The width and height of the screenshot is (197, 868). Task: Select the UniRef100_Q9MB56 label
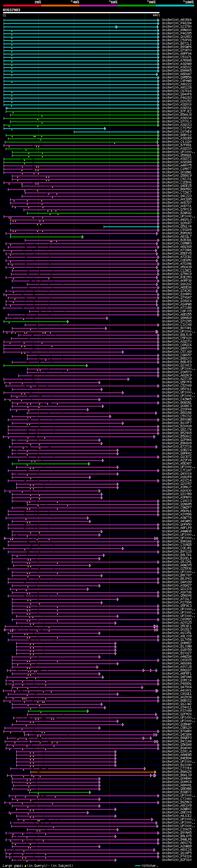click(177, 78)
